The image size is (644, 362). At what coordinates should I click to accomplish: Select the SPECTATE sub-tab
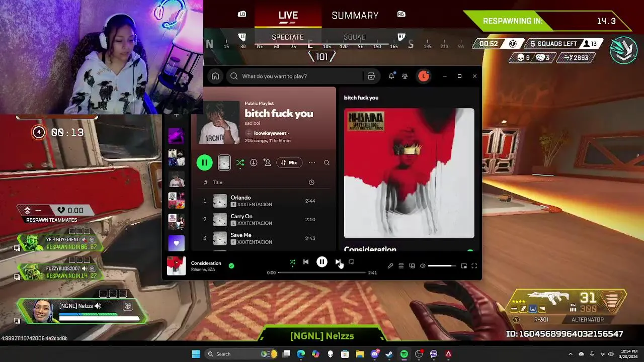click(x=287, y=37)
